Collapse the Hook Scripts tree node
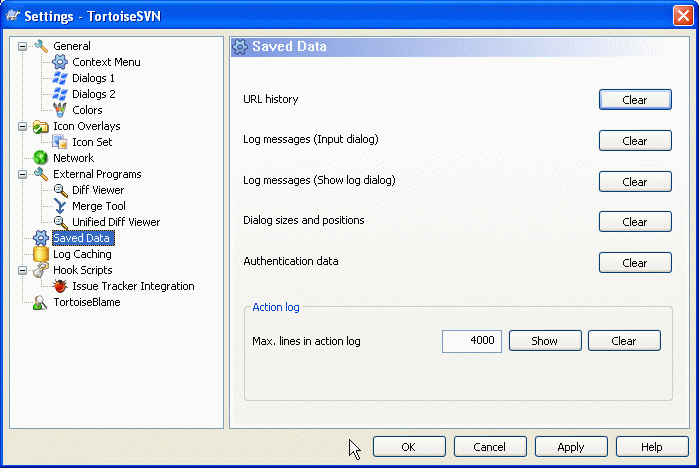 23,270
